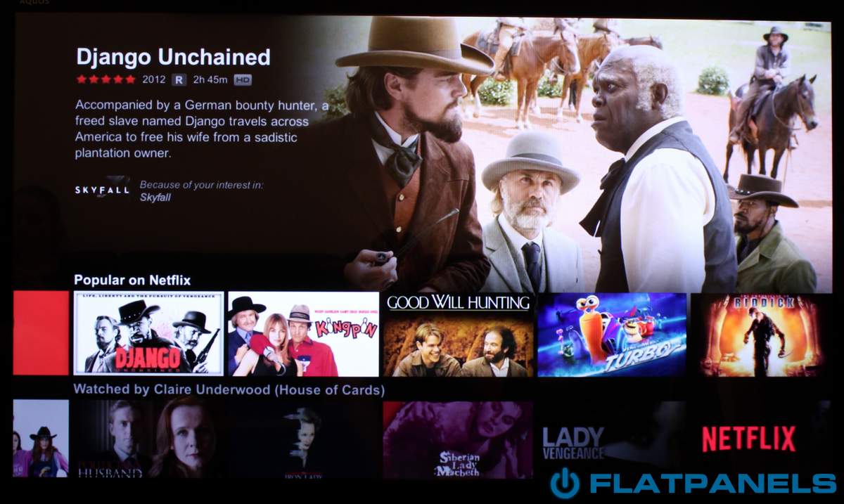Click the Skyfall logo image
The width and height of the screenshot is (844, 504).
coord(103,190)
